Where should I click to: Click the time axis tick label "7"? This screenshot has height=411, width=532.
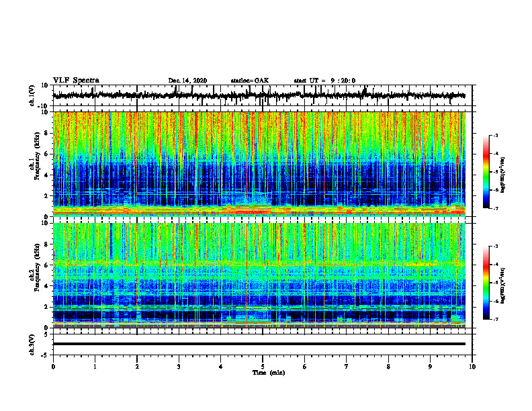pos(347,367)
